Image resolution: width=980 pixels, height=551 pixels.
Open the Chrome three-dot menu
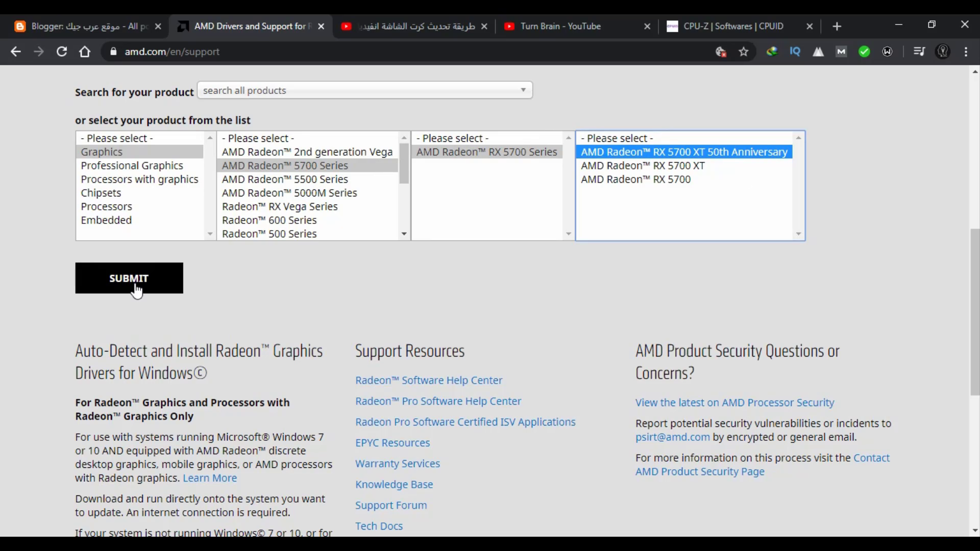pyautogui.click(x=966, y=52)
